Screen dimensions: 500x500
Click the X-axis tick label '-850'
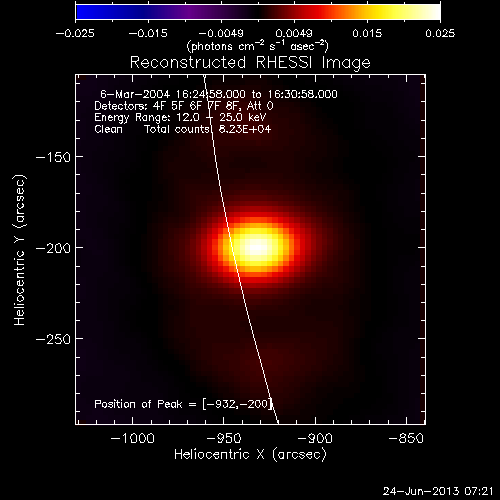(406, 438)
